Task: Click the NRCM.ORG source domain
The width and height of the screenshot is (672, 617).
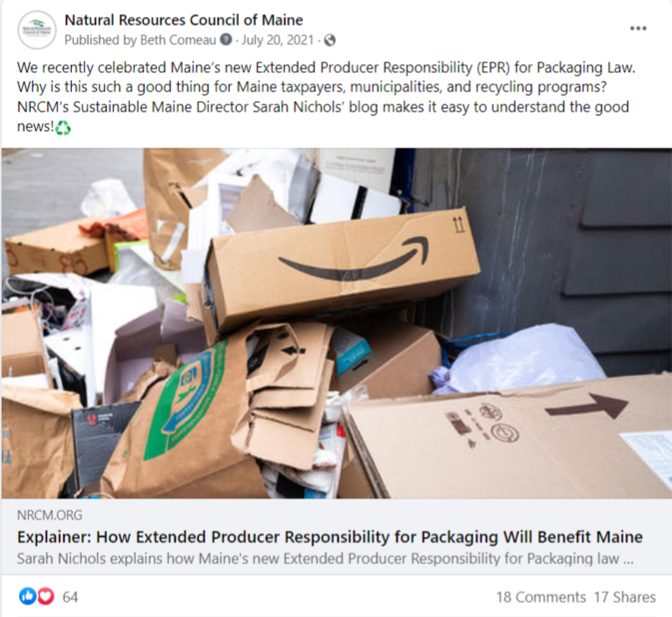Action: coord(50,515)
